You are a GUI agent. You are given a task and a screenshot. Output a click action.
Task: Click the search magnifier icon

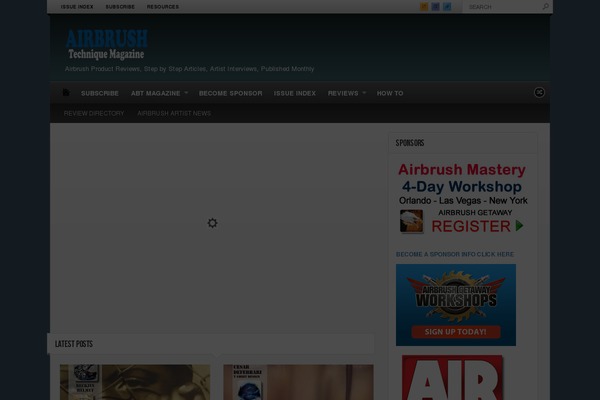[546, 7]
